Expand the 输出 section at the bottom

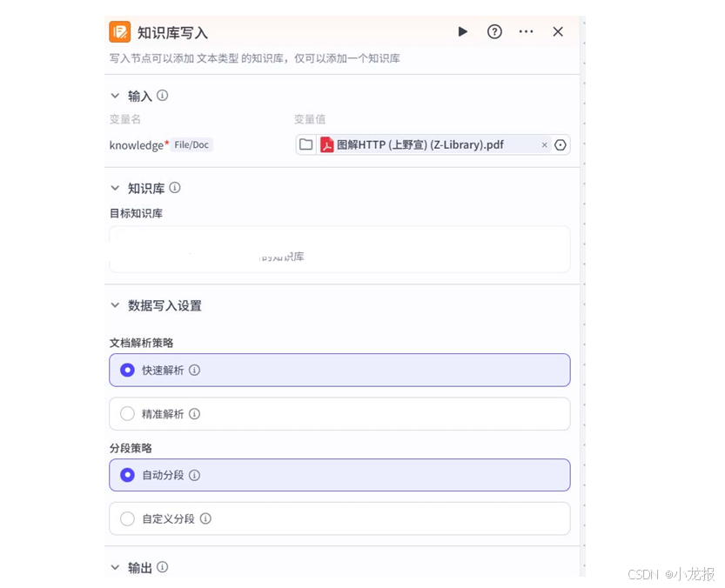point(114,567)
